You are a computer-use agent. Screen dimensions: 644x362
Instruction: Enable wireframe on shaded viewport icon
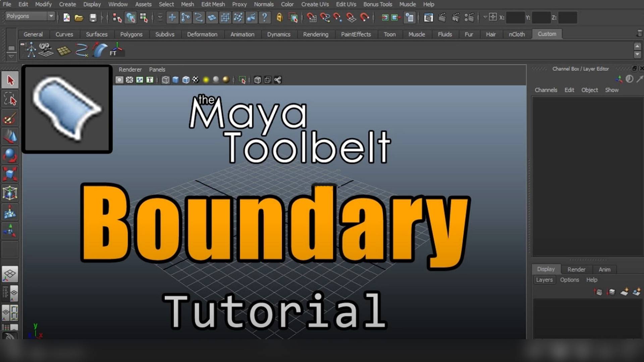tap(186, 80)
